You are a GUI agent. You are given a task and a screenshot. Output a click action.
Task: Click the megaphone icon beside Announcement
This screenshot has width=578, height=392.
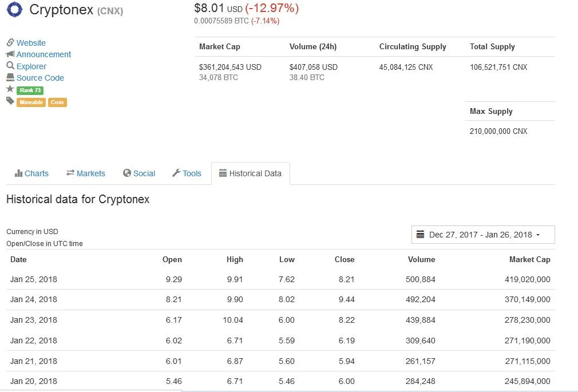(10, 54)
